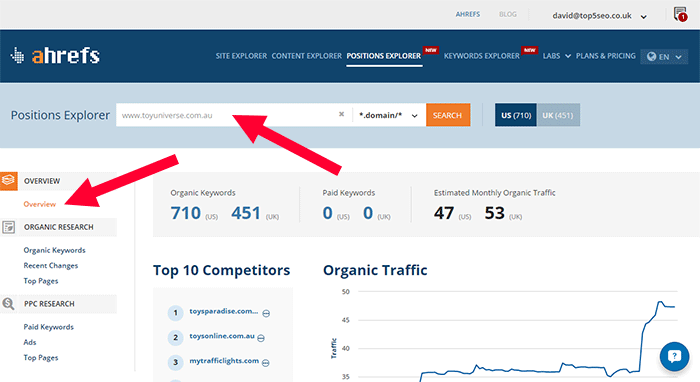The image size is (700, 382).
Task: Open Ads in sidebar
Action: pos(30,342)
